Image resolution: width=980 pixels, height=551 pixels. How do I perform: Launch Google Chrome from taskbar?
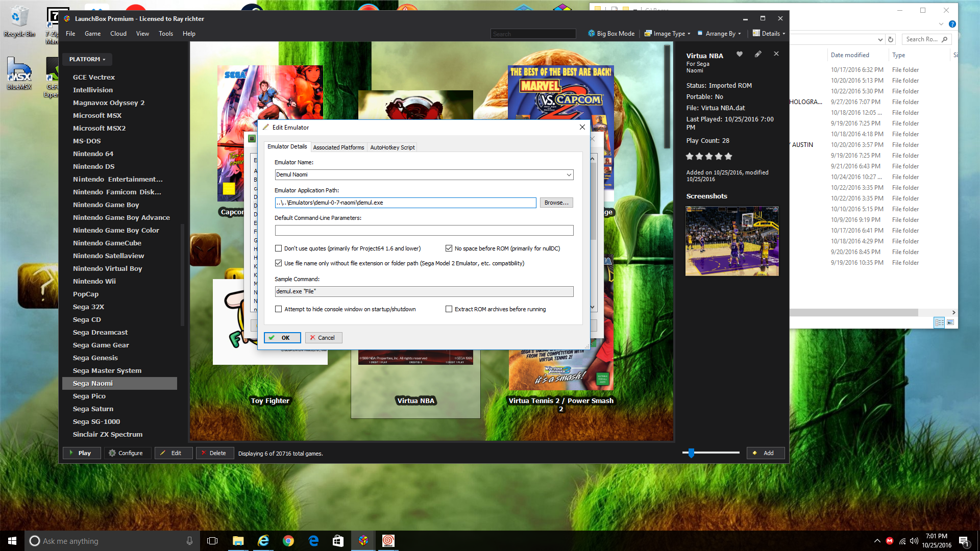pos(288,541)
